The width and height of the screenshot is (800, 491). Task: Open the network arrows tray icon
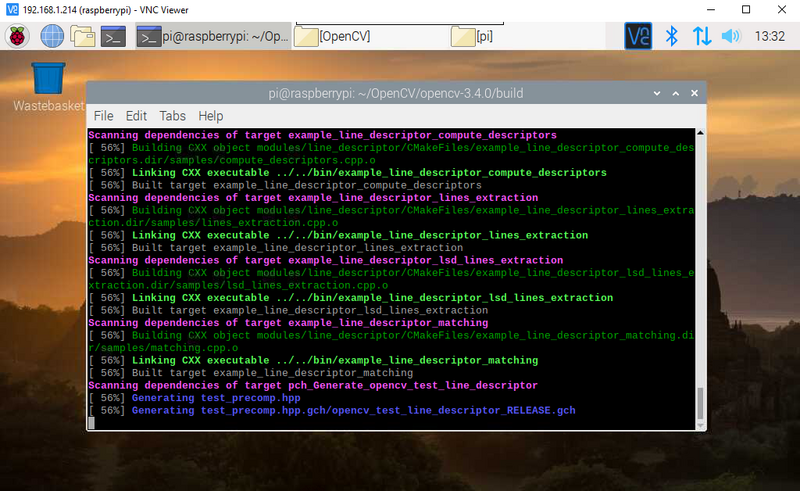(702, 36)
